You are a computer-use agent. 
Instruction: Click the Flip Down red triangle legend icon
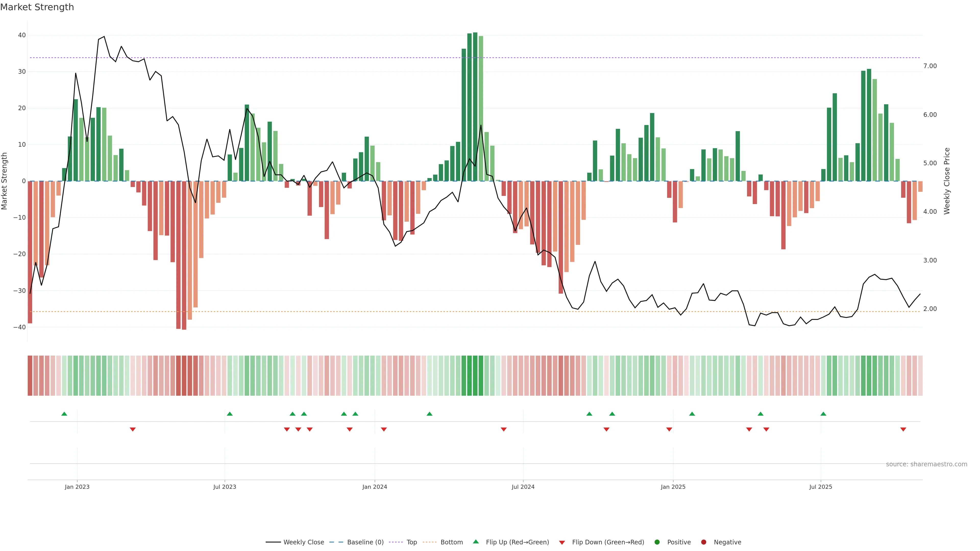[562, 543]
